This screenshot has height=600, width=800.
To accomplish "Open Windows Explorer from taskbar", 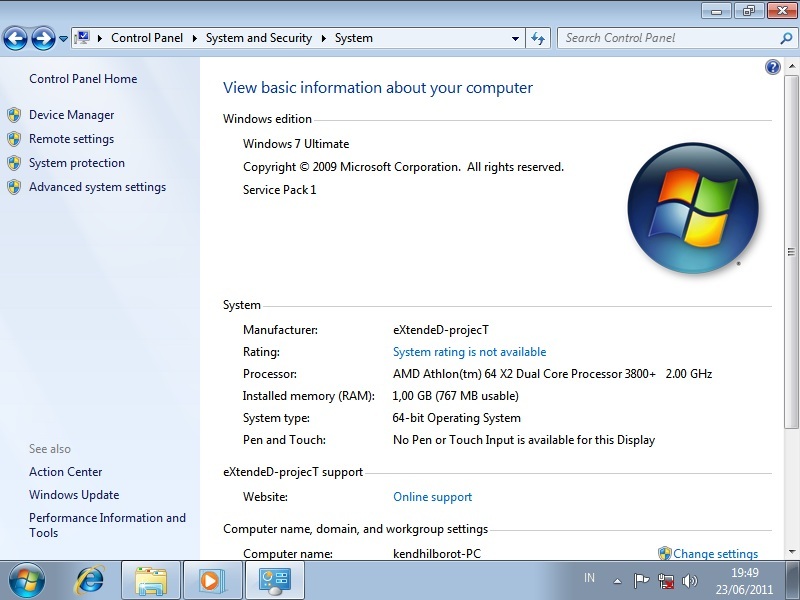I will point(151,580).
